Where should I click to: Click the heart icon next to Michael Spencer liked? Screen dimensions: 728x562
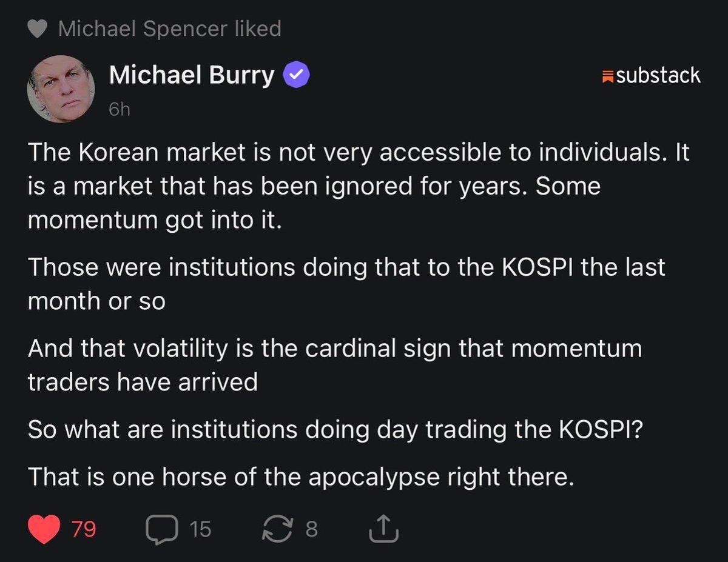point(35,27)
